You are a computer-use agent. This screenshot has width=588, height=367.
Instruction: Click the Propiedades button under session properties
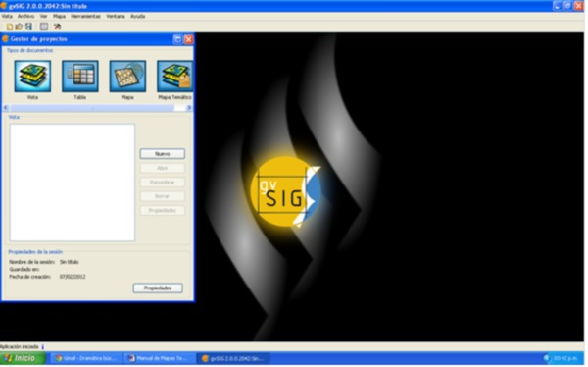click(x=158, y=288)
